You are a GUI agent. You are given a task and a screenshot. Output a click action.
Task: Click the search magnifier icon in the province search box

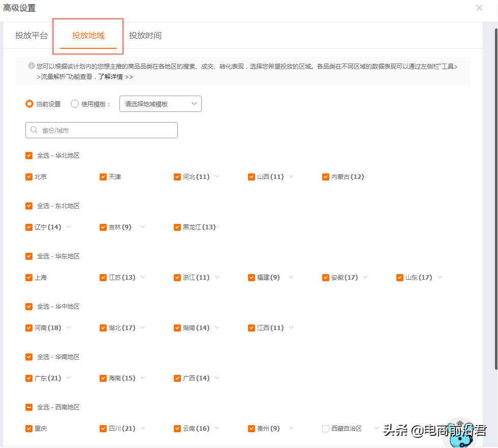point(34,130)
